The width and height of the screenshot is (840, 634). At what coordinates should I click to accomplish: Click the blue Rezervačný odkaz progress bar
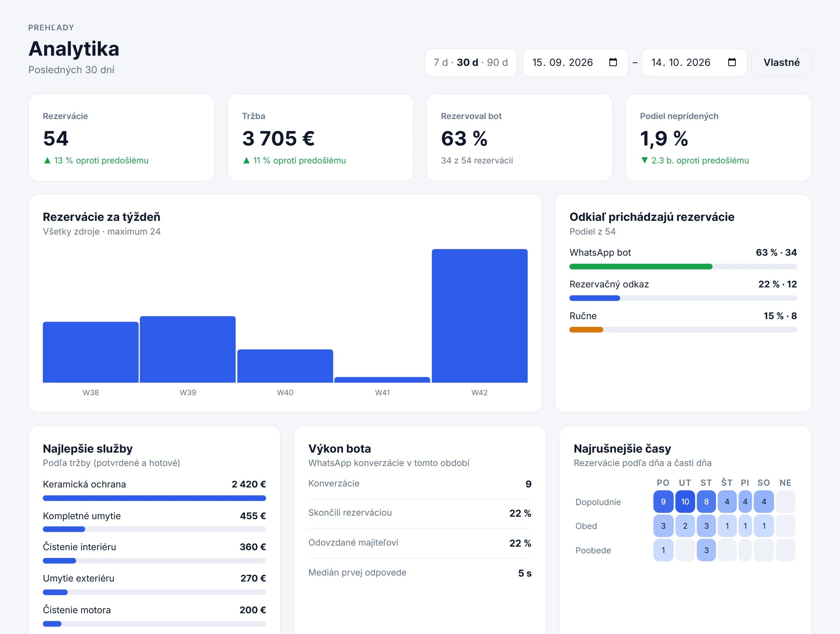coord(595,298)
